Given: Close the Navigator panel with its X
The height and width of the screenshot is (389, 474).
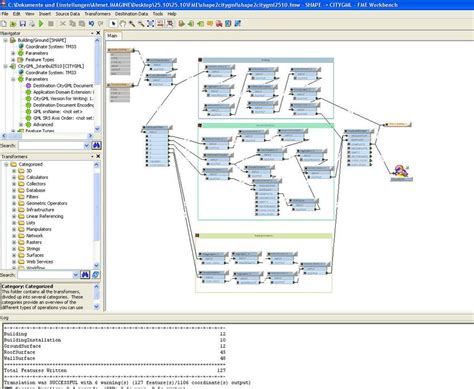Looking at the screenshot, I should click(98, 33).
